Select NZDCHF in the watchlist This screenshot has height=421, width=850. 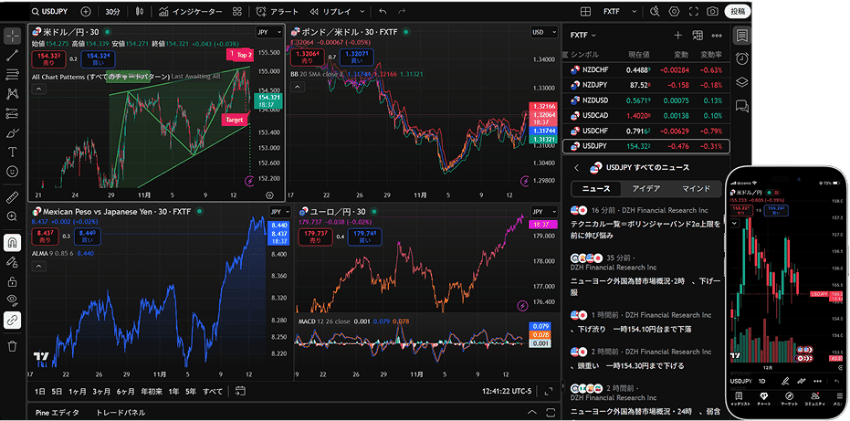[646, 70]
